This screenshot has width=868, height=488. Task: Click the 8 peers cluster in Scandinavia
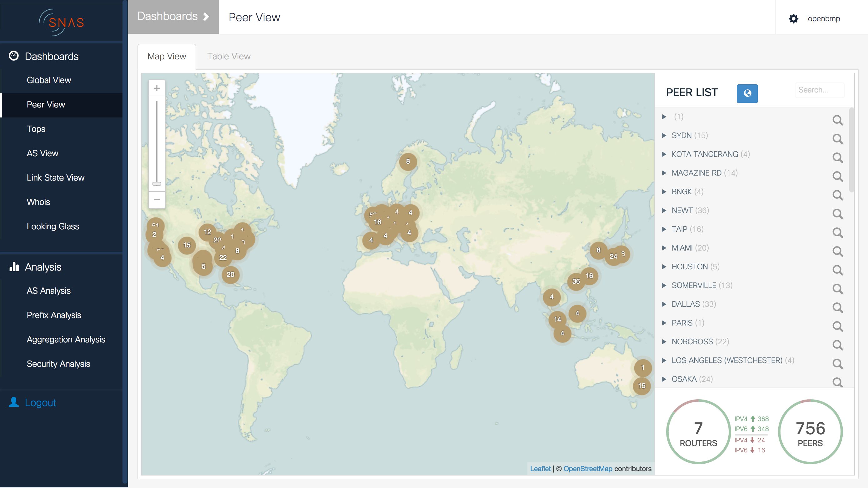pos(408,162)
